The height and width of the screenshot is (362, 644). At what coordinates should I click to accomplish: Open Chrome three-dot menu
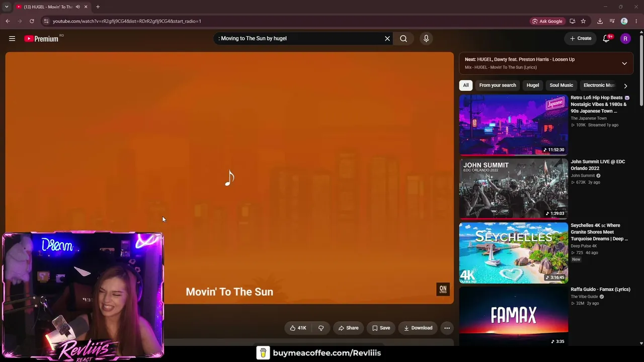click(x=636, y=21)
